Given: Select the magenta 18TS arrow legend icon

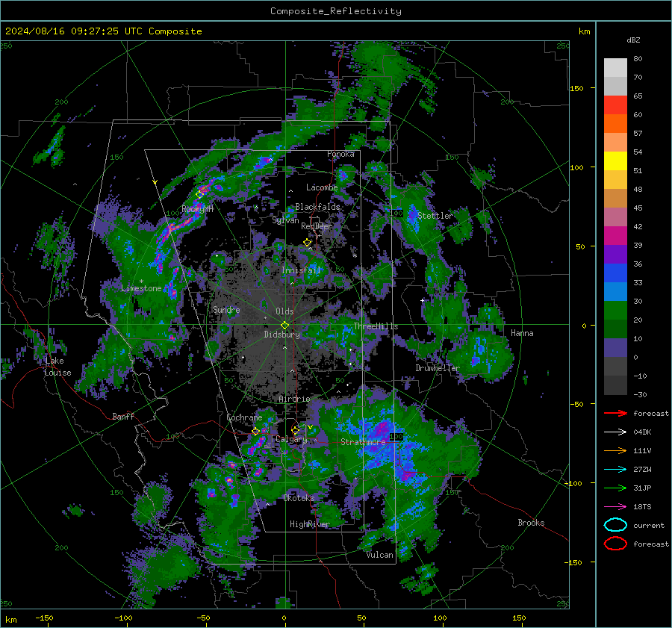Looking at the screenshot, I should [615, 507].
